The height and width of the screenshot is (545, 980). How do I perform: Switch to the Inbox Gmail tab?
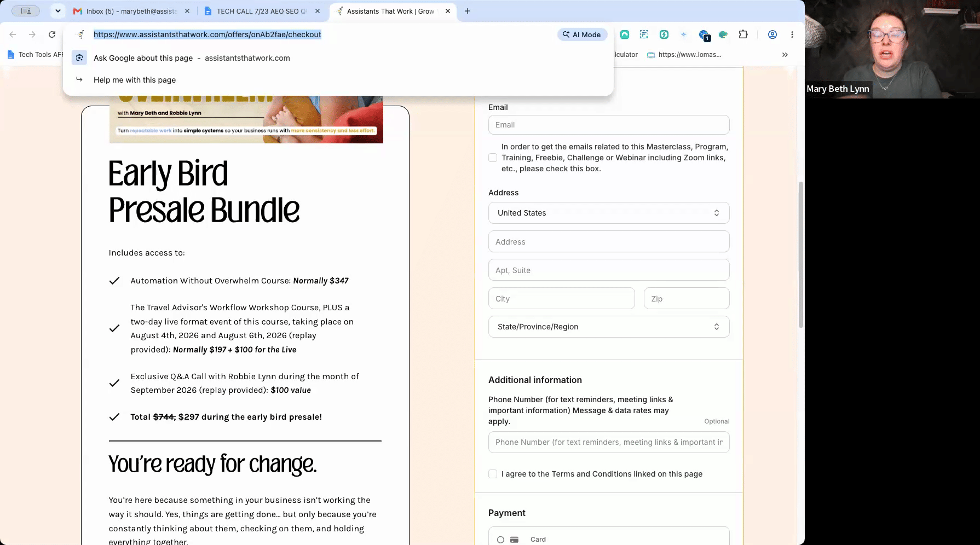coord(131,11)
